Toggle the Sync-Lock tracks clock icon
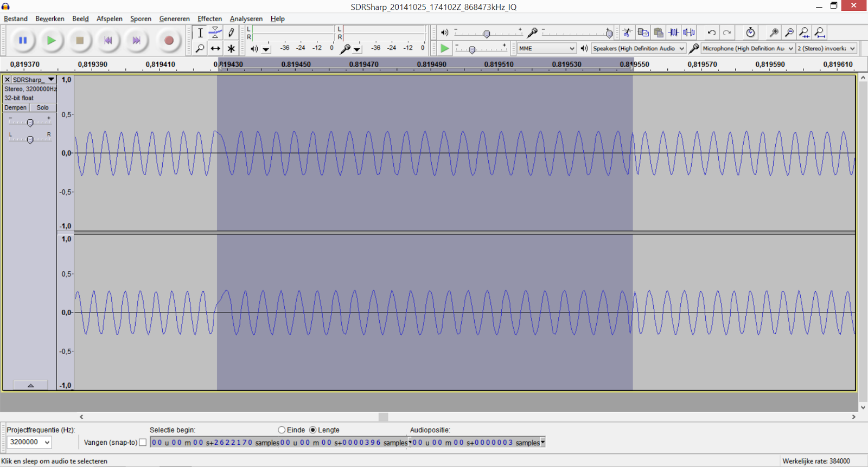 [750, 33]
